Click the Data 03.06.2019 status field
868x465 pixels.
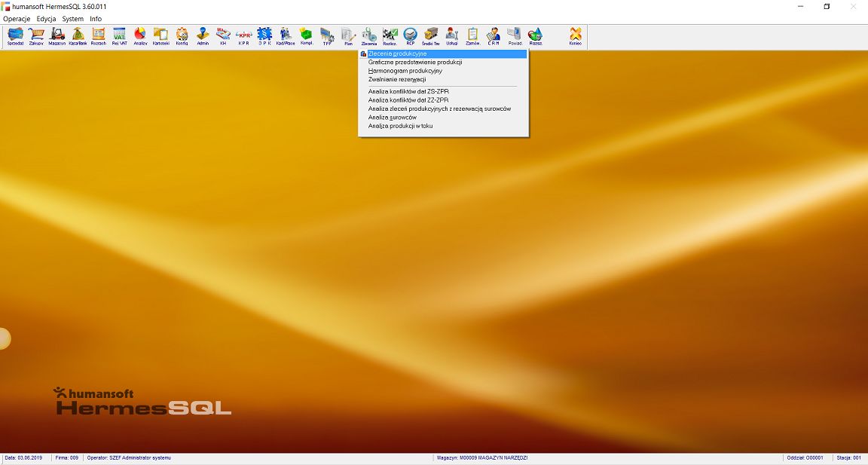pyautogui.click(x=24, y=457)
